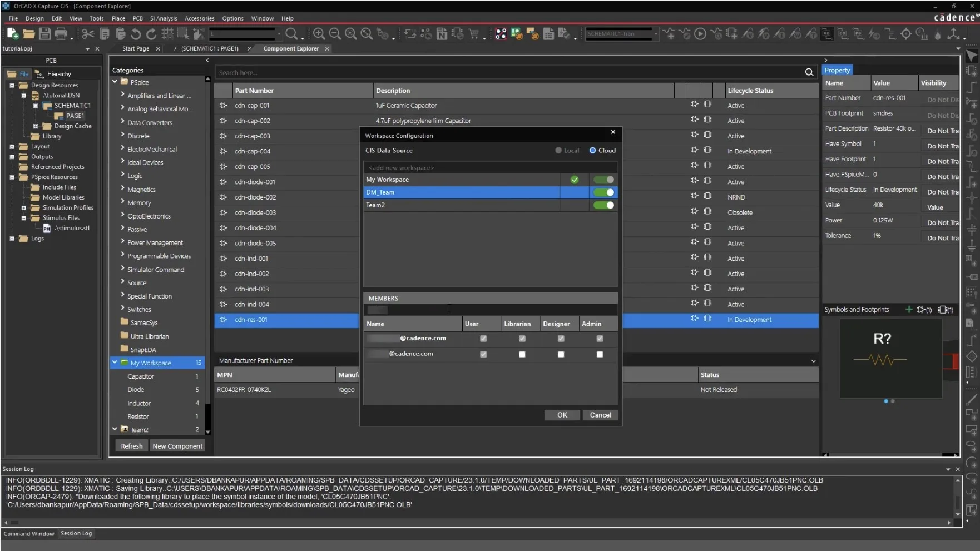Open the SI Analysis menu
The image size is (980, 551).
point(164,18)
